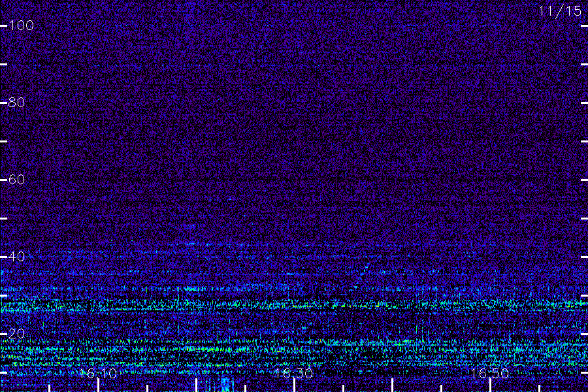
Task: Click the 16:50 time label
Action: coord(489,373)
